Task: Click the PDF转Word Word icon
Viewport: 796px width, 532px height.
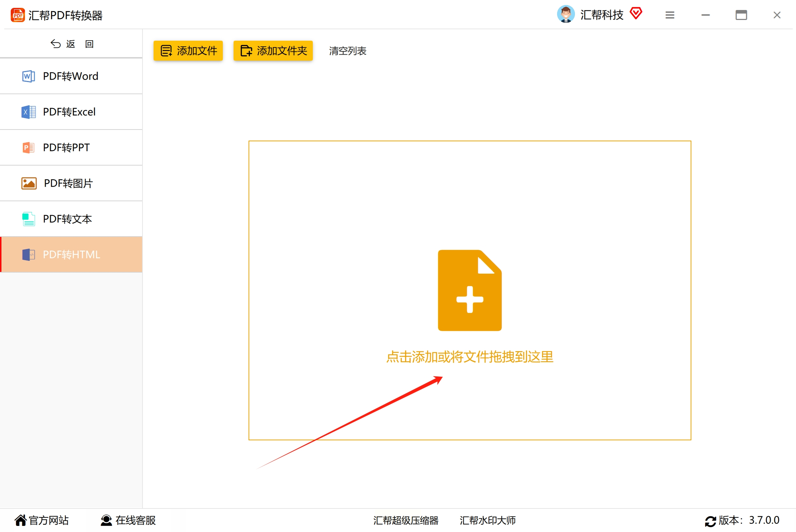Action: 28,76
